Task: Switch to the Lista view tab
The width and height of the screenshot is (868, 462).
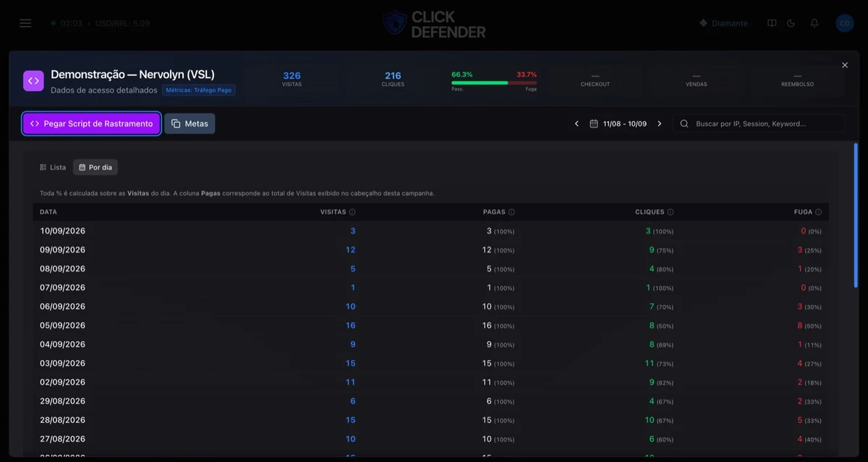Action: coord(53,167)
